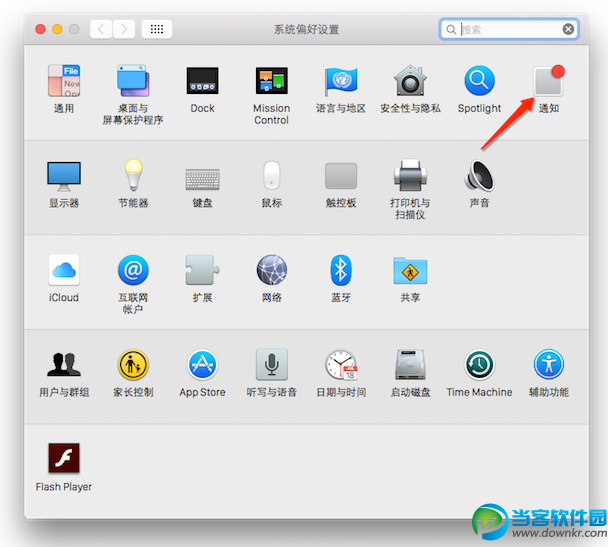Click the search magnifier icon

click(x=451, y=29)
